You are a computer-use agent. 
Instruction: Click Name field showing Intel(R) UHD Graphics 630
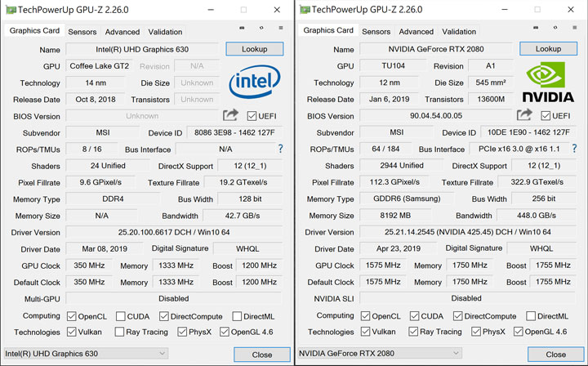[x=142, y=49]
